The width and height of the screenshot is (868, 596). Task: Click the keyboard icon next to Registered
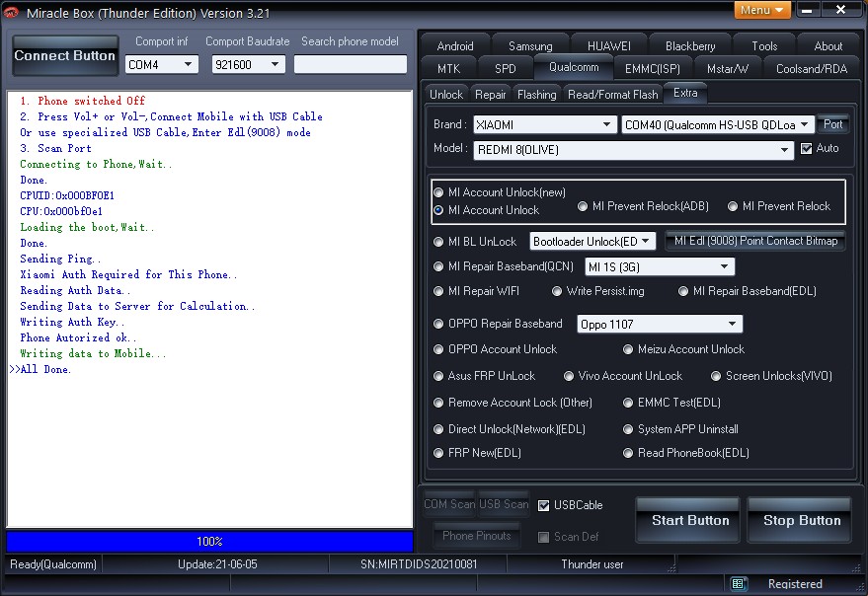tap(738, 583)
